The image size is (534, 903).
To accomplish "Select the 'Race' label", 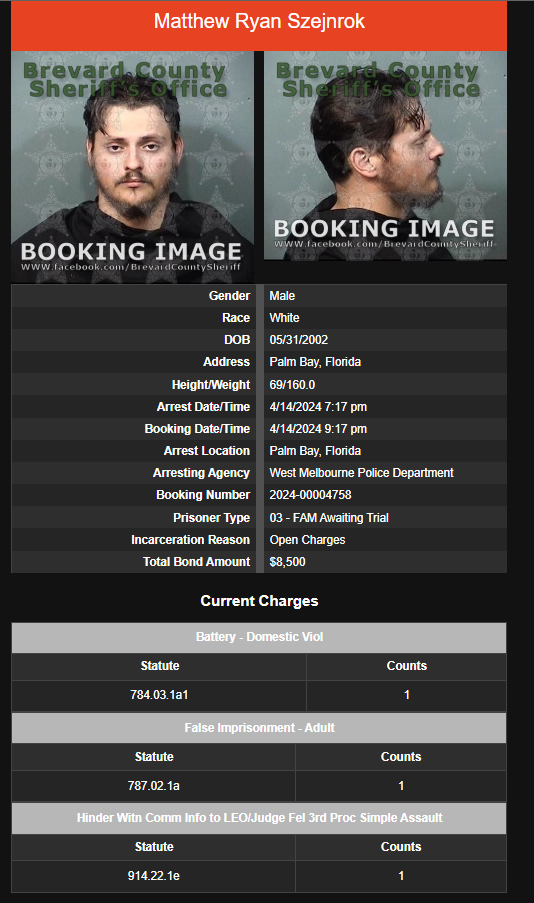I will (236, 318).
